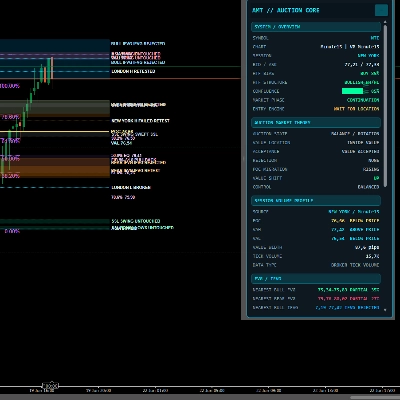Image resolution: width=400 pixels, height=400 pixels.
Task: Click the 100.00% Fibonacci level label
Action: tap(10, 86)
